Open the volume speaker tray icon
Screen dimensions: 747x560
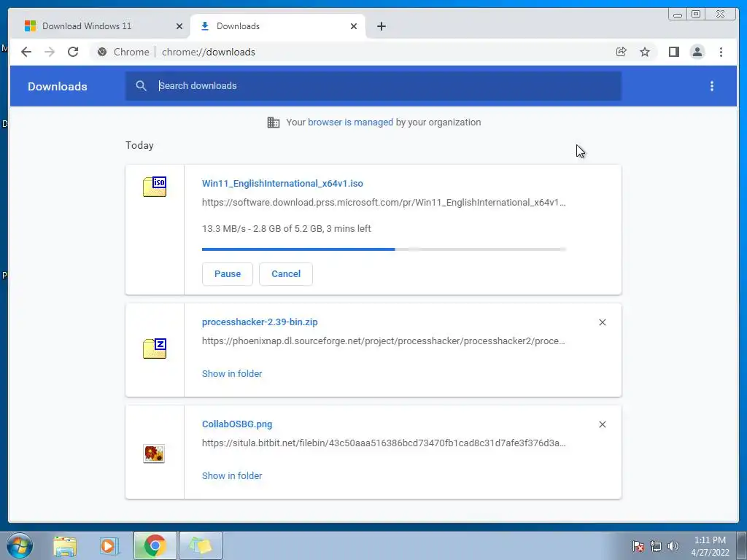pyautogui.click(x=673, y=546)
